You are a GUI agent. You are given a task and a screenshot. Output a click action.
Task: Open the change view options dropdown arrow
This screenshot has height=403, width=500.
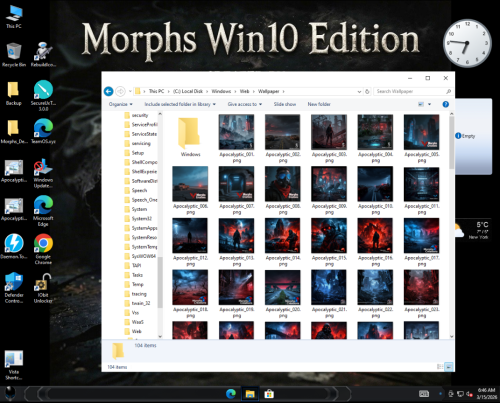pos(429,104)
